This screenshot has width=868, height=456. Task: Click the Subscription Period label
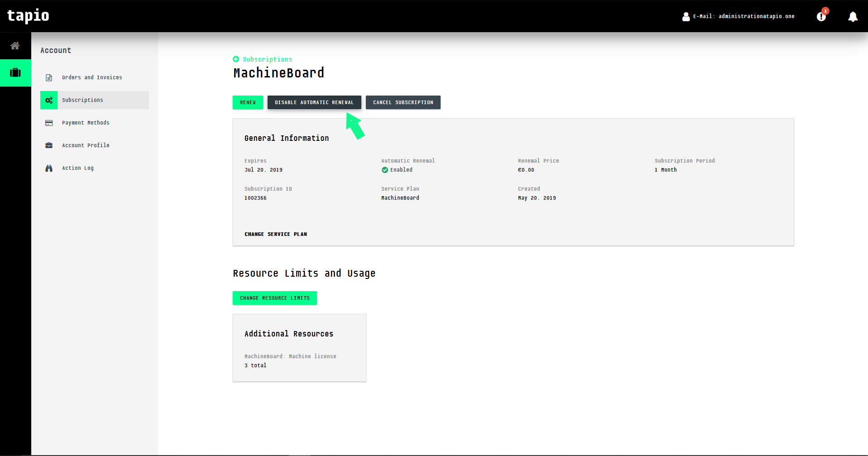coord(685,161)
